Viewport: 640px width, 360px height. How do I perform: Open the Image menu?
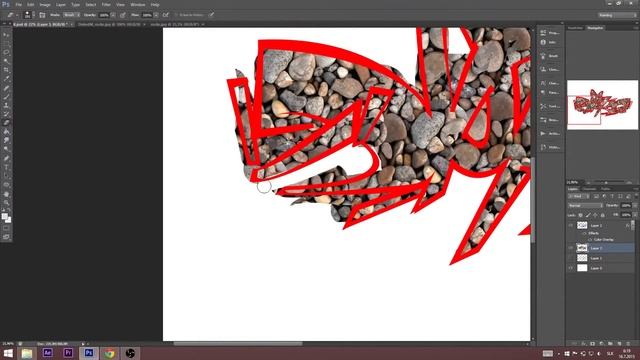point(45,5)
